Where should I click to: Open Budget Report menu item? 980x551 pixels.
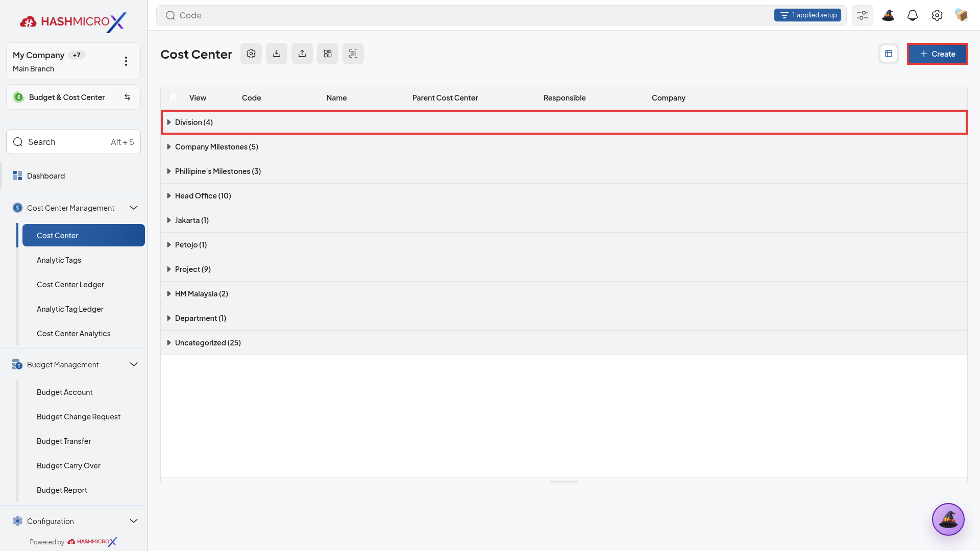[x=84, y=490]
